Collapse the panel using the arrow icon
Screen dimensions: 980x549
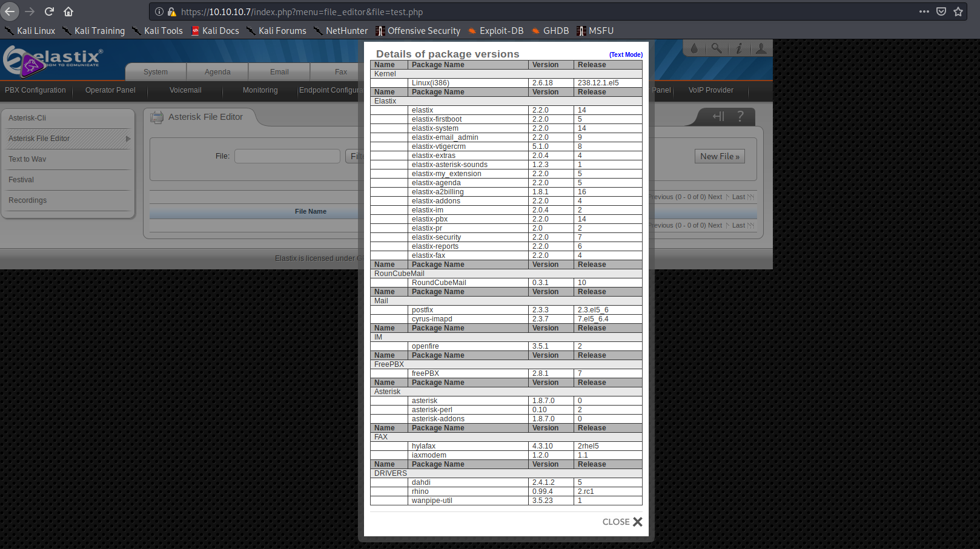click(x=718, y=116)
